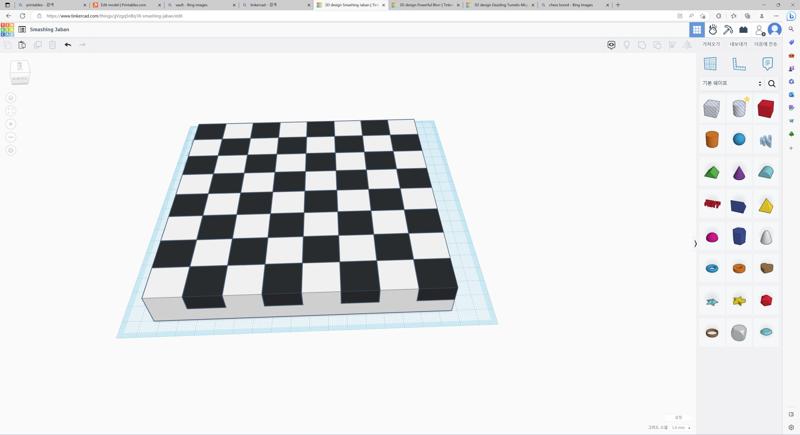This screenshot has width=800, height=435.
Task: Select the gray Paraboloid shape
Action: click(766, 237)
